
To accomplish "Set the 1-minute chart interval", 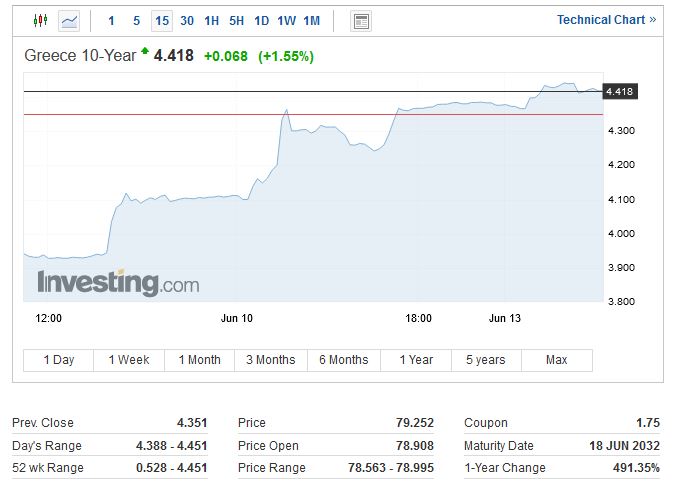I will pyautogui.click(x=111, y=20).
